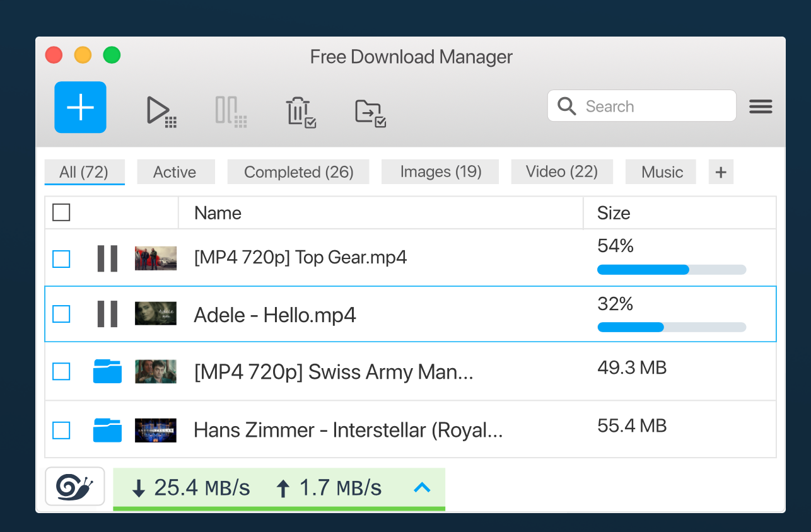
Task: Open the hamburger main menu
Action: click(761, 107)
